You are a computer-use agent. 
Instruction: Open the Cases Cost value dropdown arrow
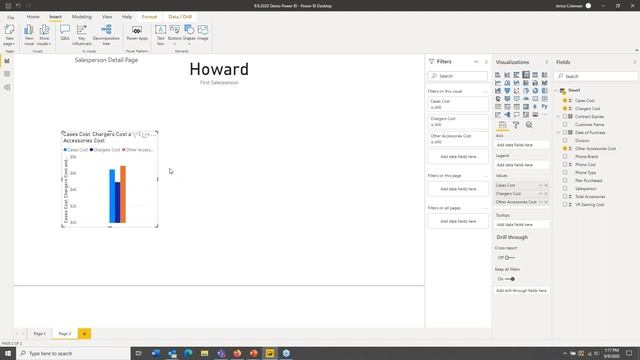coord(540,185)
